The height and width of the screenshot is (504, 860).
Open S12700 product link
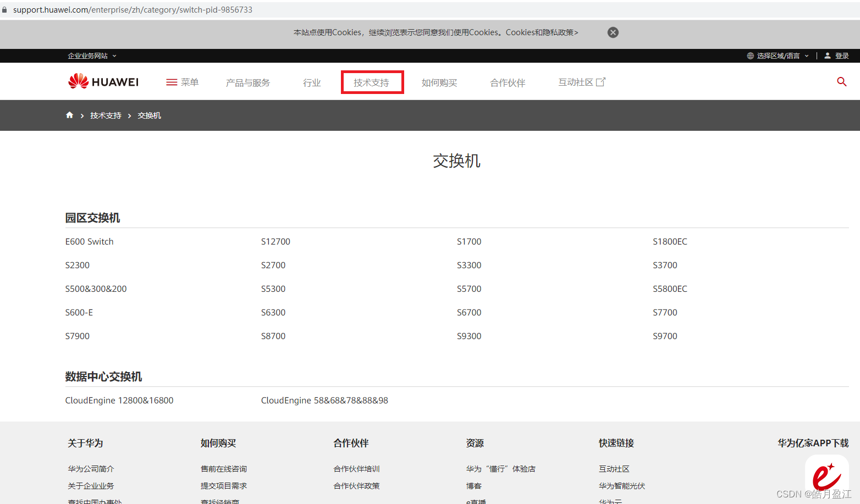[x=275, y=241]
